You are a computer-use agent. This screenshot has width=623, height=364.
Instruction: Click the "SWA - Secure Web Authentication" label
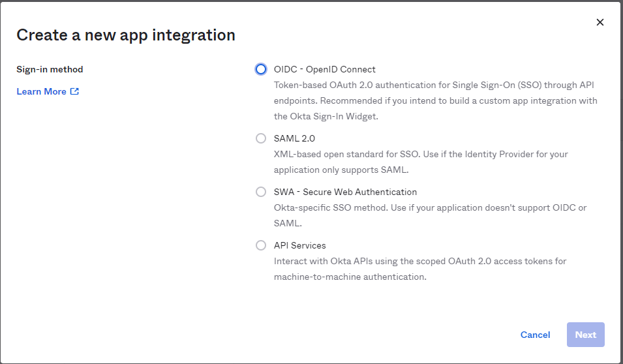(345, 192)
